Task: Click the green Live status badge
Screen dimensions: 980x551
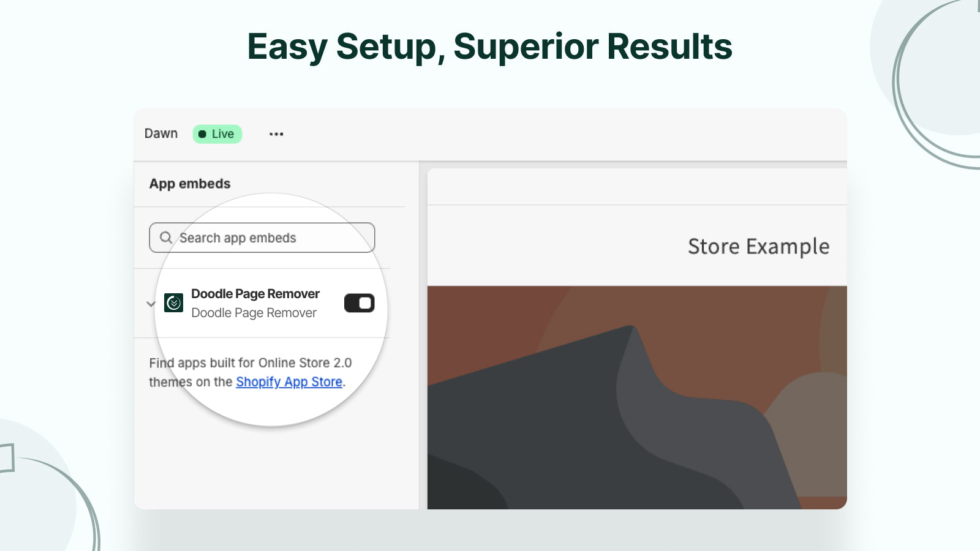Action: pyautogui.click(x=217, y=134)
